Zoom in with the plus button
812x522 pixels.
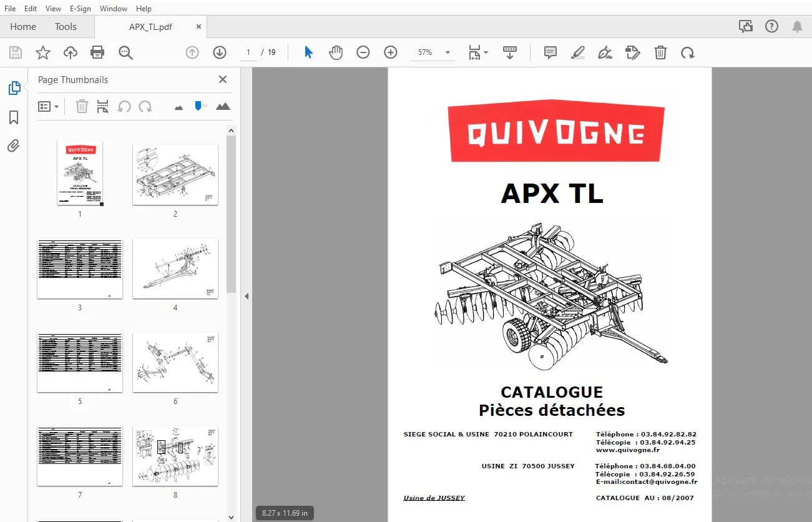coord(391,52)
